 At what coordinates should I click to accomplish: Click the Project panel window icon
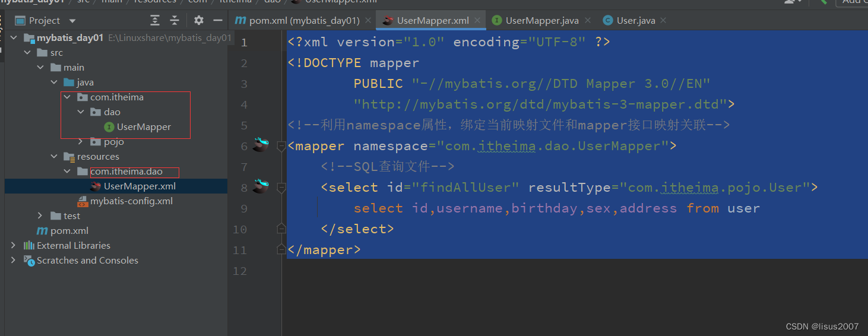pyautogui.click(x=20, y=21)
